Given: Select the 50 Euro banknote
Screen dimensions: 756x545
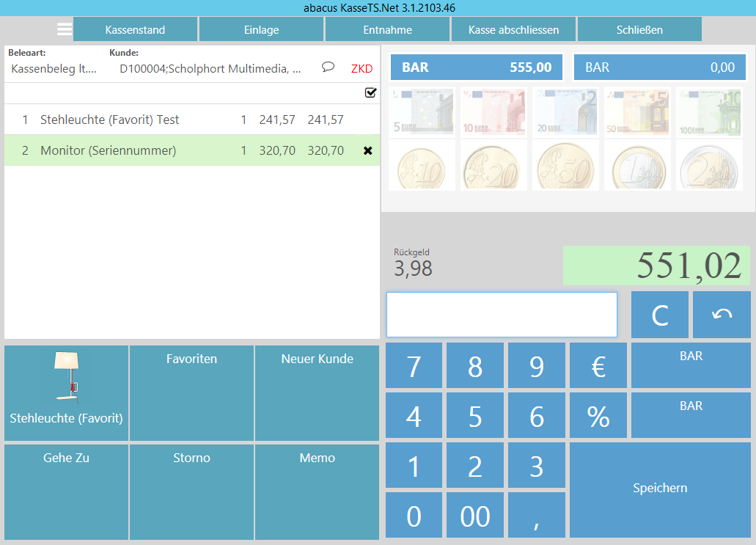Looking at the screenshot, I should [x=637, y=111].
